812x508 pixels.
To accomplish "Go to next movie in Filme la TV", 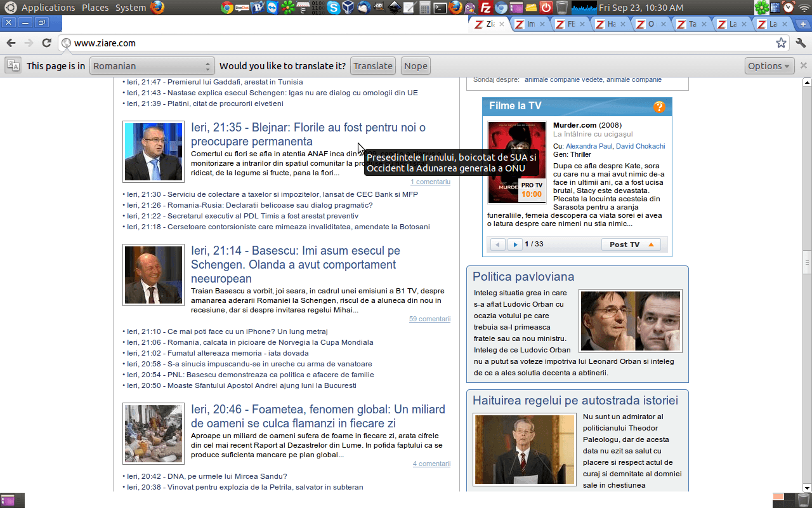I will 515,244.
